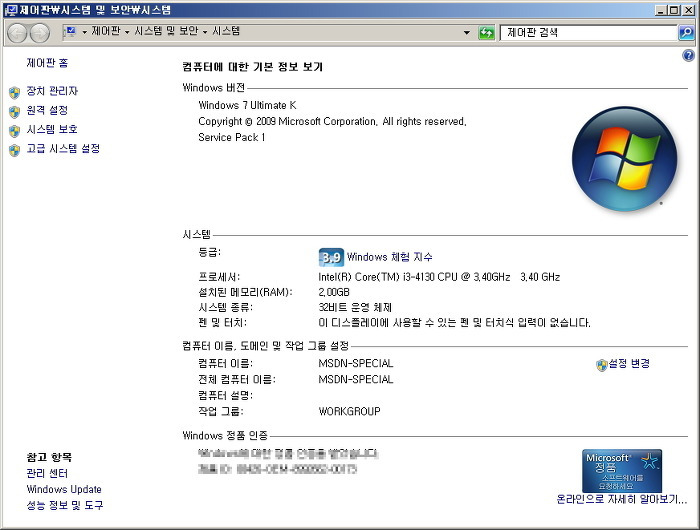700x530 pixels.
Task: Expand dropdown arrow before 제어판 breadcrumb
Action: (x=84, y=32)
